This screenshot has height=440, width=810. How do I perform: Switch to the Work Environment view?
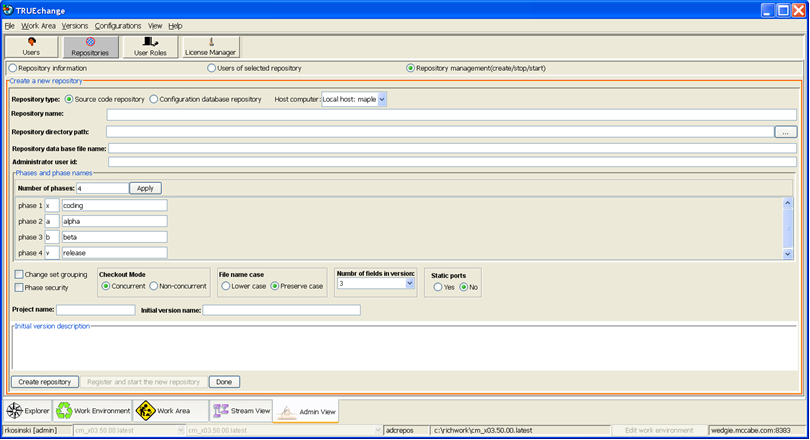pyautogui.click(x=93, y=411)
